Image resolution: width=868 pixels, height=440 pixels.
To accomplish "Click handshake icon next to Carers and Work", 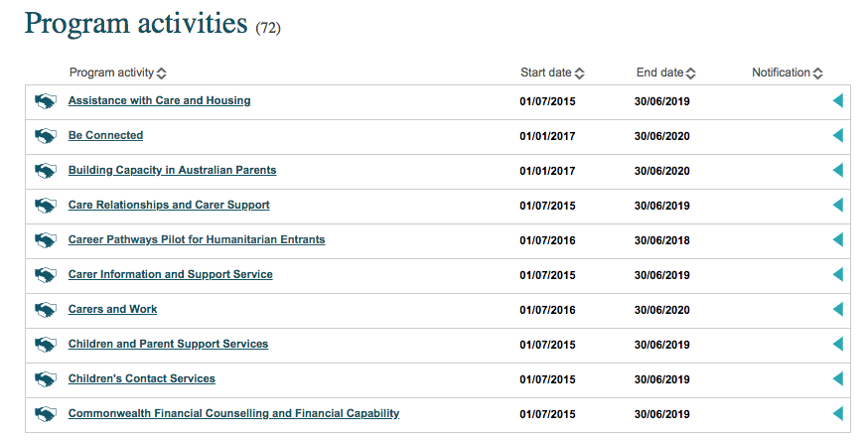I will coord(46,310).
